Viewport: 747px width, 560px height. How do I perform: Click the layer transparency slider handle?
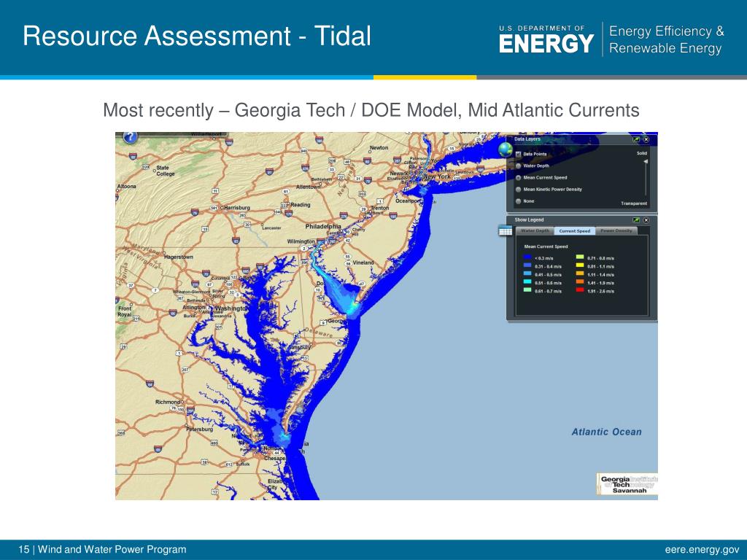646,162
